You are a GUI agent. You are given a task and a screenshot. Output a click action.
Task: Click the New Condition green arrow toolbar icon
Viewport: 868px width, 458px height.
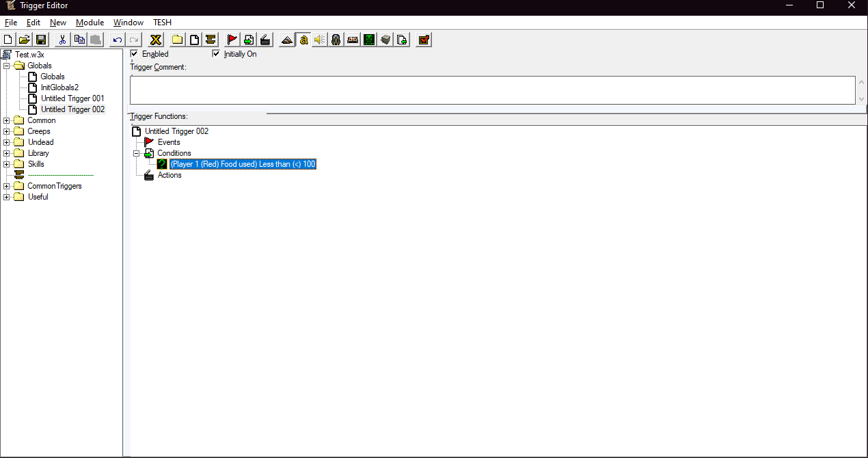click(249, 40)
